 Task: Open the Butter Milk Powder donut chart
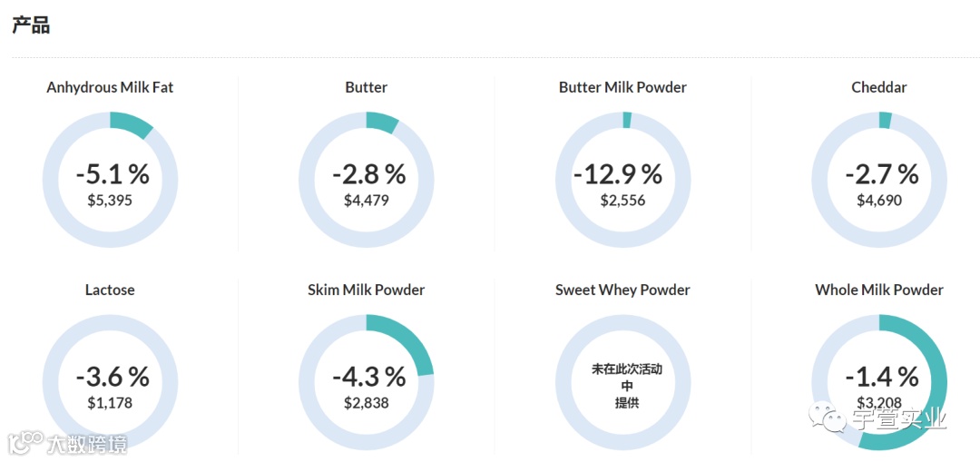click(x=623, y=180)
